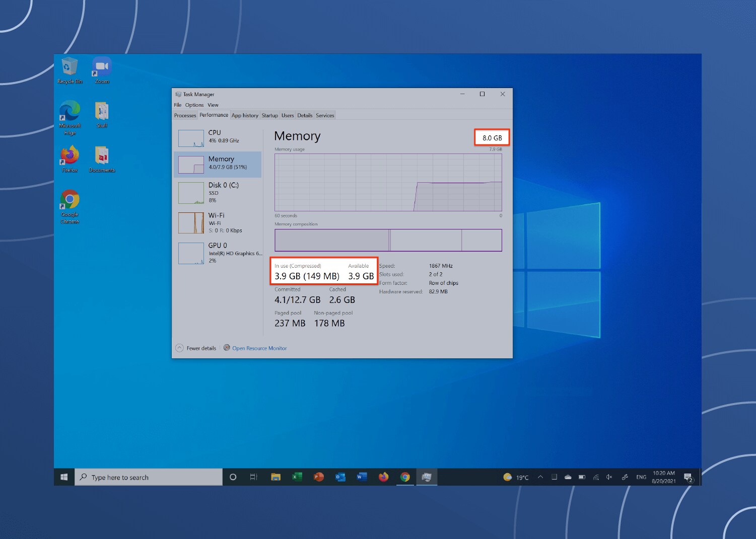Select the GPU 0 Intel HD Graphics panel
The height and width of the screenshot is (539, 756).
click(x=217, y=253)
